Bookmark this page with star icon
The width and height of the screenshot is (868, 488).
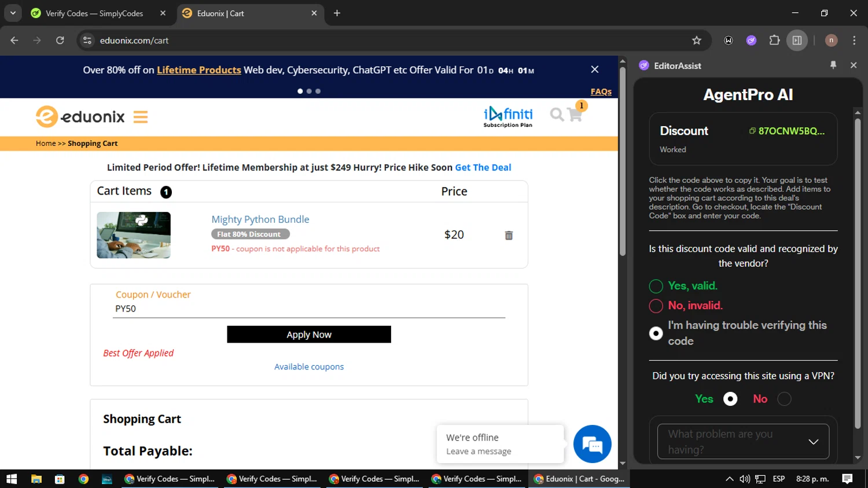697,41
